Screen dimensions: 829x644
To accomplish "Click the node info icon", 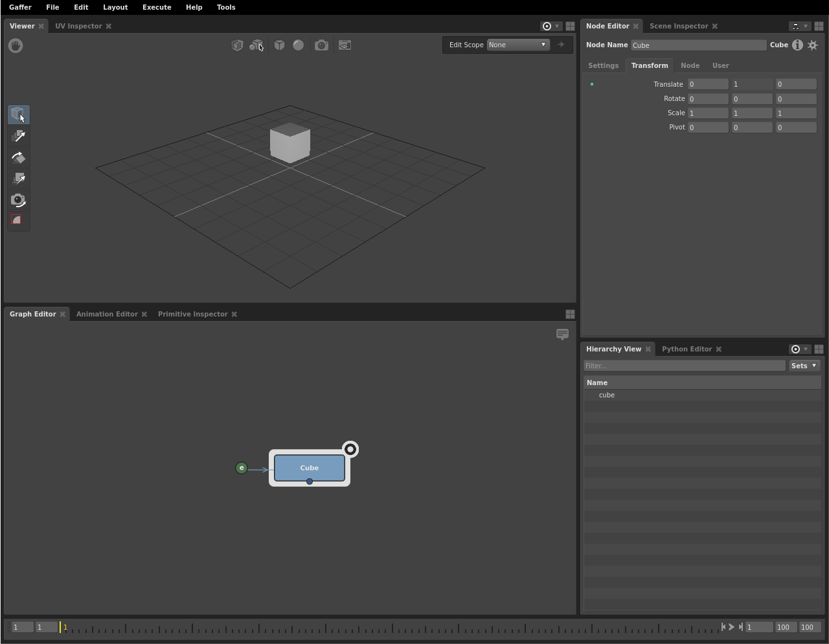I will click(797, 45).
